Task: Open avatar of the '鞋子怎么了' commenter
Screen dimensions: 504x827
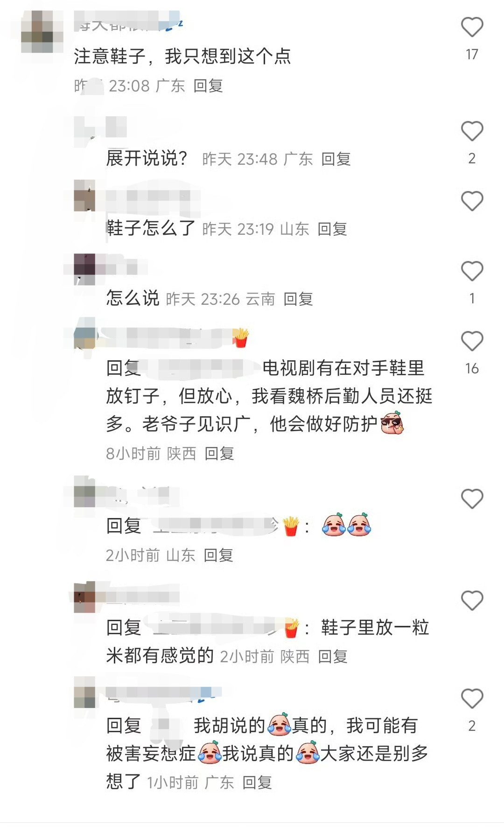Action: (x=84, y=196)
